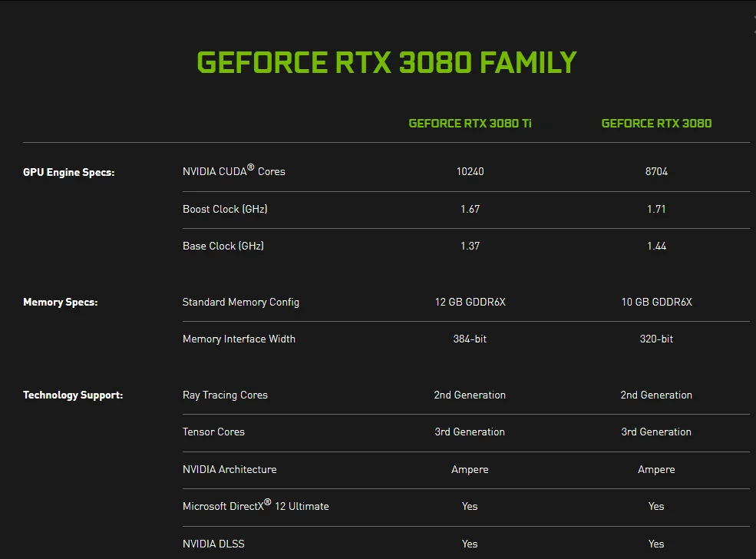756x559 pixels.
Task: Click the 384-bit interface width value
Action: (470, 339)
